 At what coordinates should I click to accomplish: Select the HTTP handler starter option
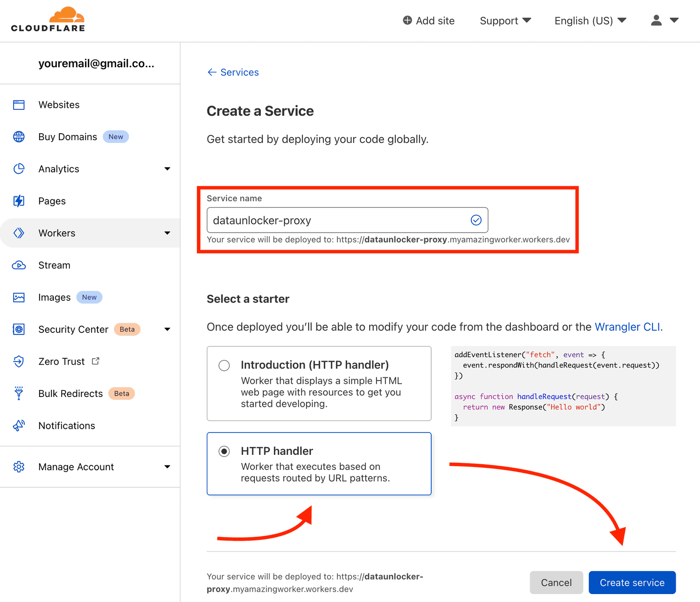[x=224, y=451]
